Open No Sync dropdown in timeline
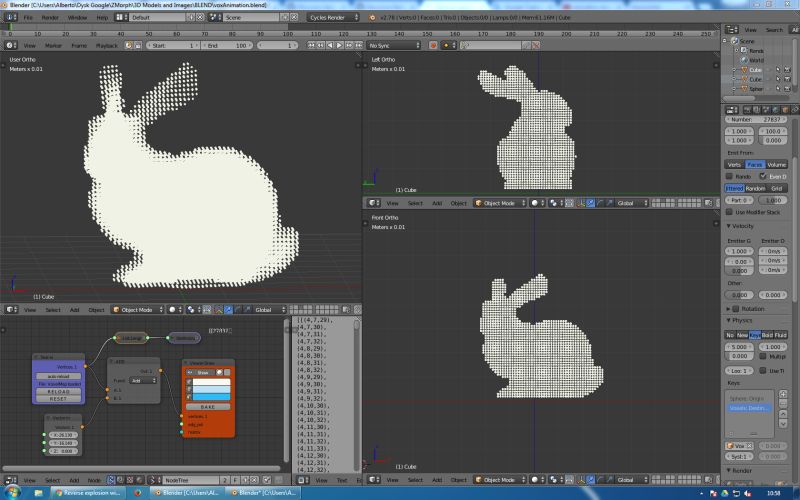The width and height of the screenshot is (800, 500). tap(394, 45)
